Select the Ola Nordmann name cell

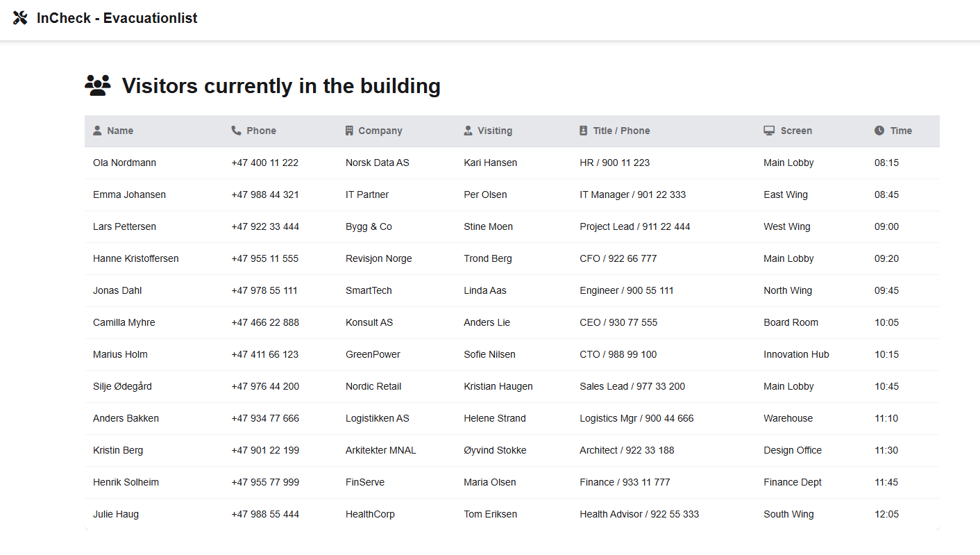[124, 163]
